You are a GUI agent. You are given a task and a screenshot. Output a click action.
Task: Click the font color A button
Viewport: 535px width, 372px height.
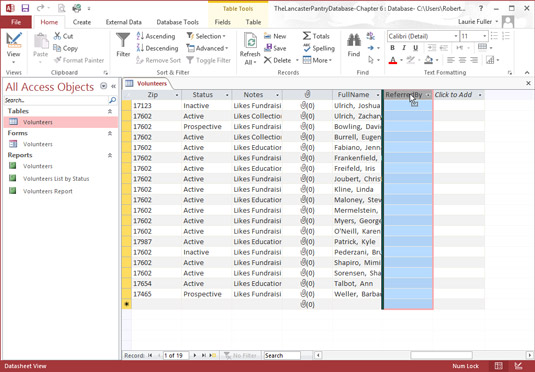point(393,60)
